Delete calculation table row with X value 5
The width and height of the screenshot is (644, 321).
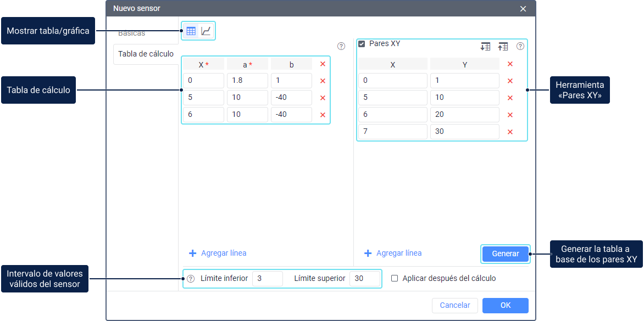323,98
